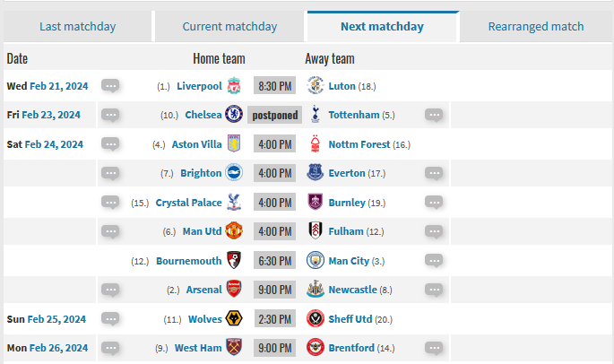Viewport: 614px width, 364px height.
Task: Open comment bubble left of Liverpool match
Action: click(110, 85)
